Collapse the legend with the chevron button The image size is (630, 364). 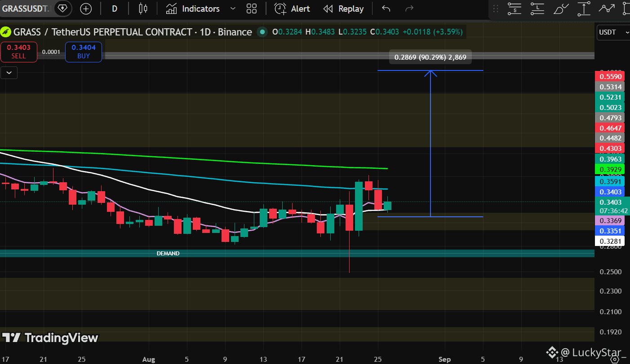coord(9,72)
